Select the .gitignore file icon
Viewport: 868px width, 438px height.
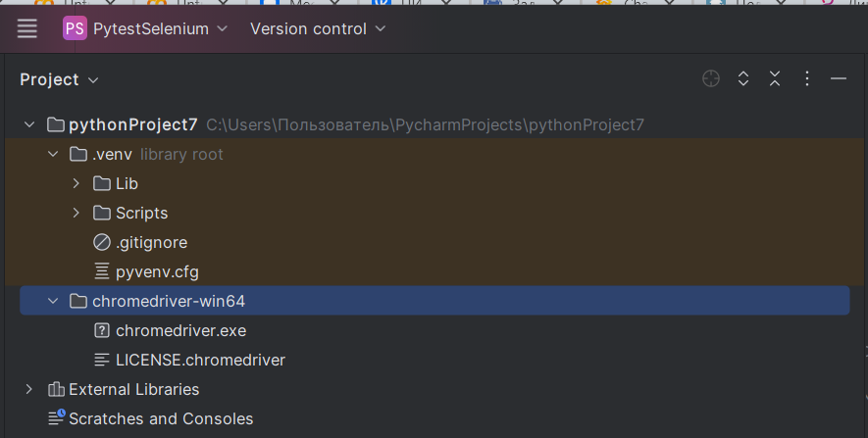[102, 242]
